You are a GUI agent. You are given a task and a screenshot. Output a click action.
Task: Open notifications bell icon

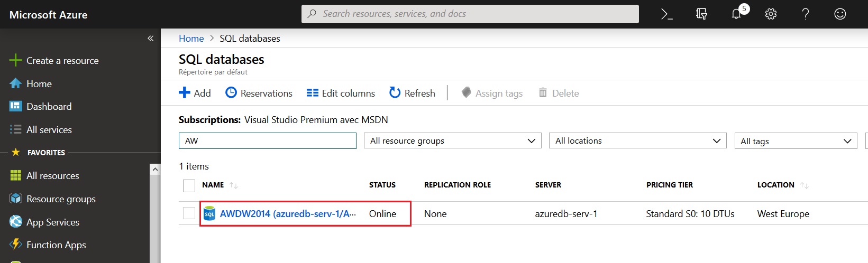coord(736,14)
